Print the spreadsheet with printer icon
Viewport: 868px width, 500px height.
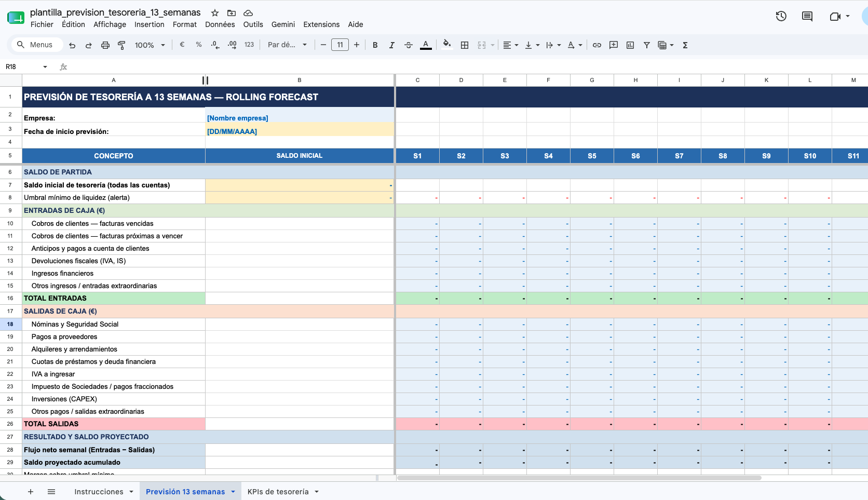pos(105,45)
